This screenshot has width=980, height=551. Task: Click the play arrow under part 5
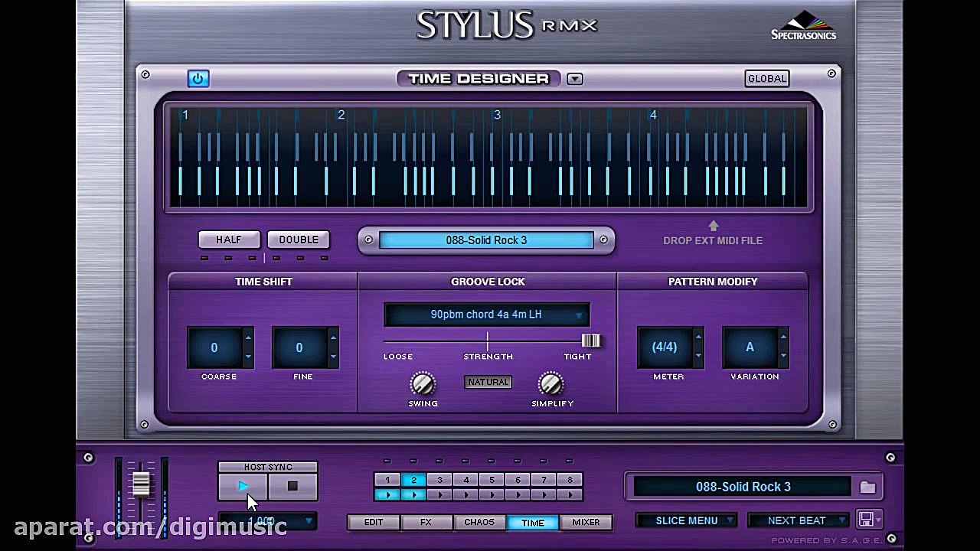(492, 494)
